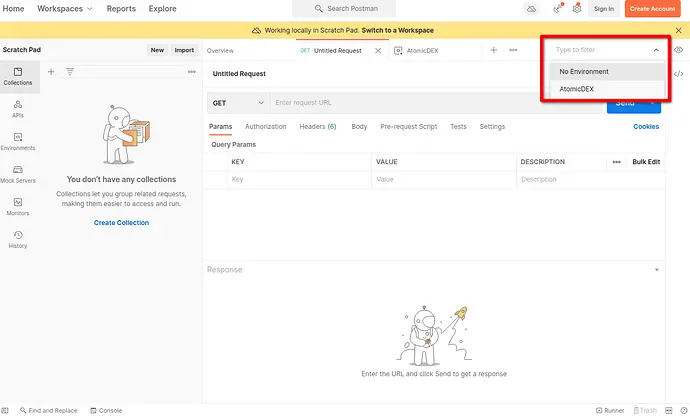The image size is (690, 416).
Task: Add a new request tab with plus icon
Action: pos(493,50)
